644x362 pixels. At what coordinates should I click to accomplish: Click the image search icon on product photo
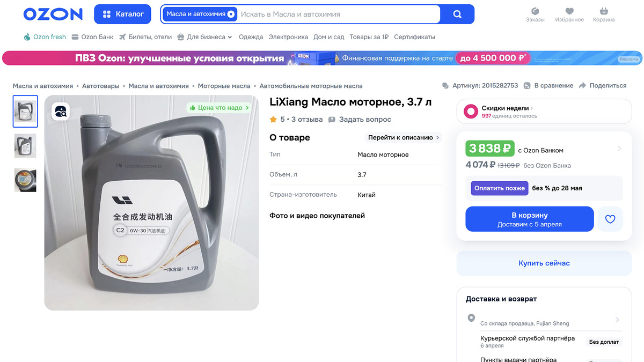point(61,112)
